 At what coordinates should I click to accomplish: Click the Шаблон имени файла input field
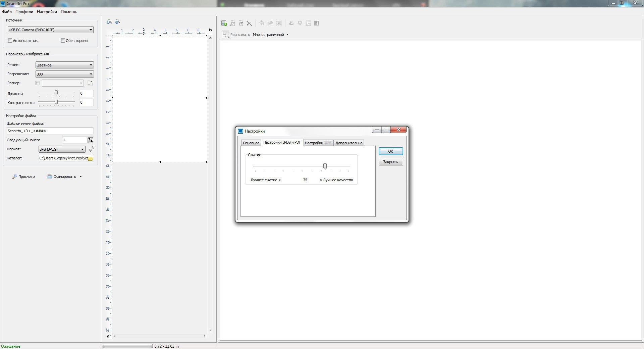[x=50, y=131]
